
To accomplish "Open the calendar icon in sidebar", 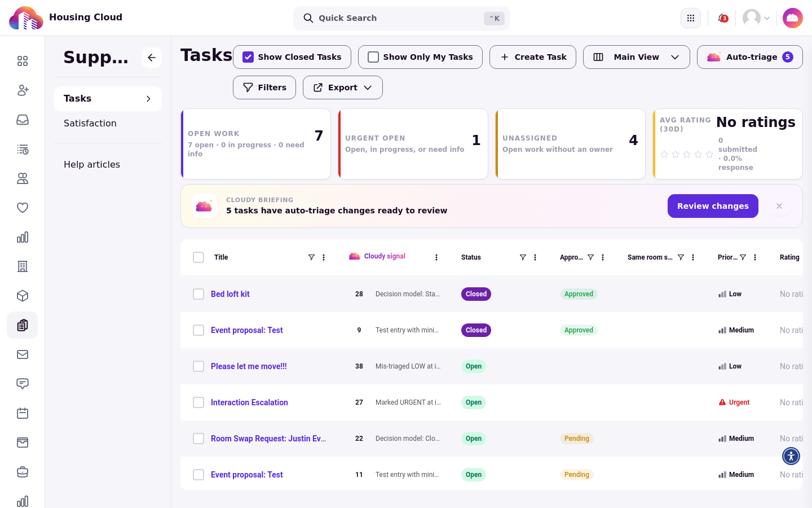I will point(23,413).
